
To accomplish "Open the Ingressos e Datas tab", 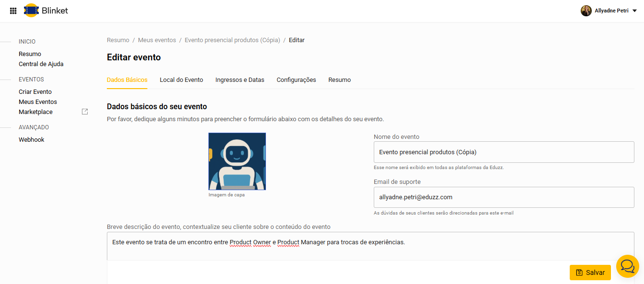I will point(240,80).
